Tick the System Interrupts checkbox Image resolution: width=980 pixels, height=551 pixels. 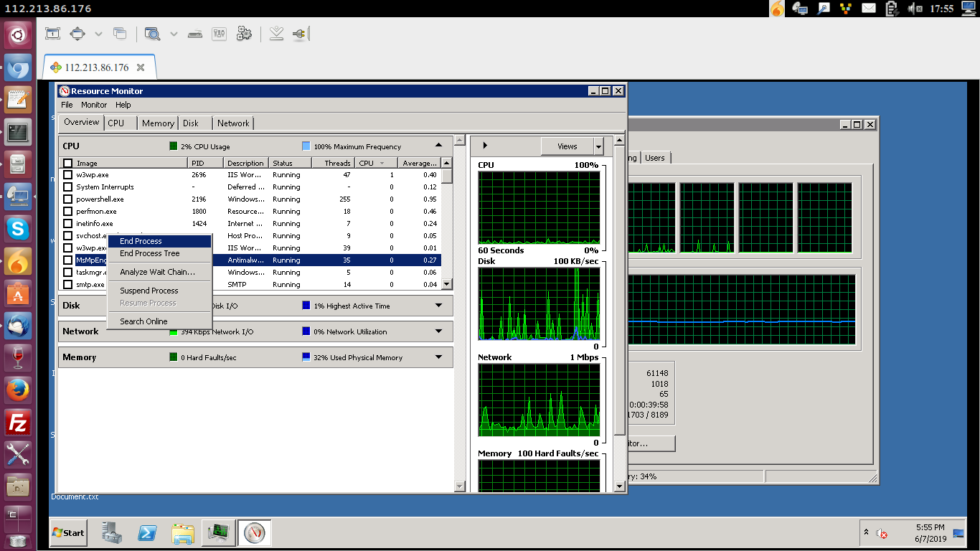coord(67,187)
